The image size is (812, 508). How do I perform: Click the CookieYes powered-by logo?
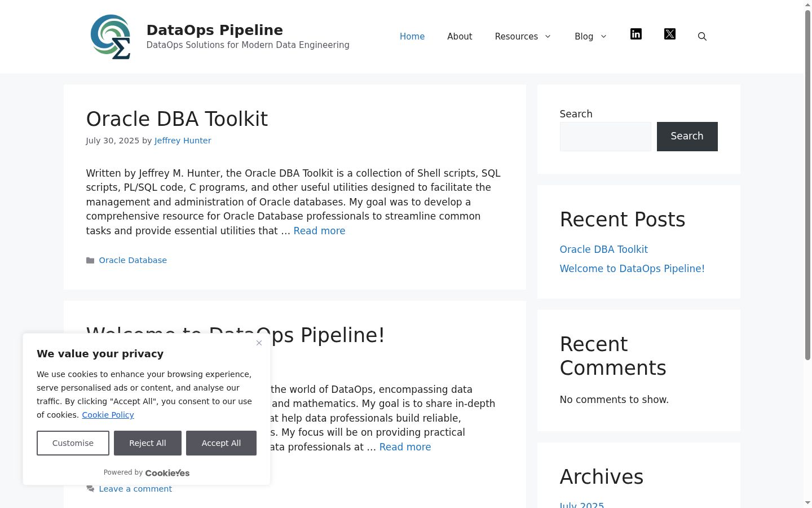pos(167,473)
